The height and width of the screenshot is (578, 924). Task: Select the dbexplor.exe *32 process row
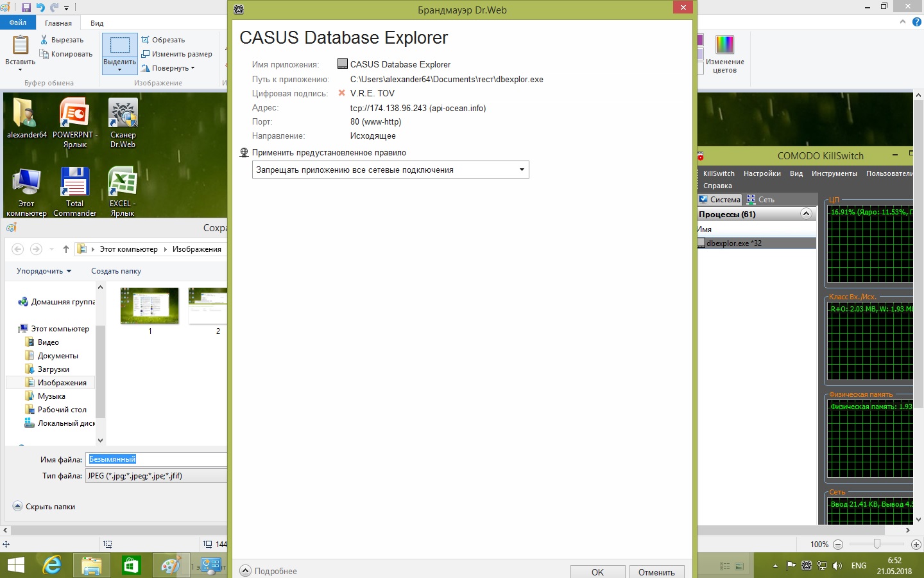[x=757, y=243]
